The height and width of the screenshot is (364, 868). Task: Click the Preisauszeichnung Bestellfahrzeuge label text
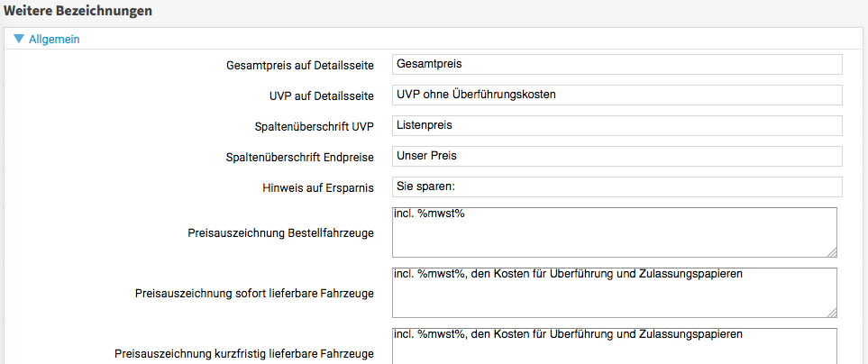(280, 233)
